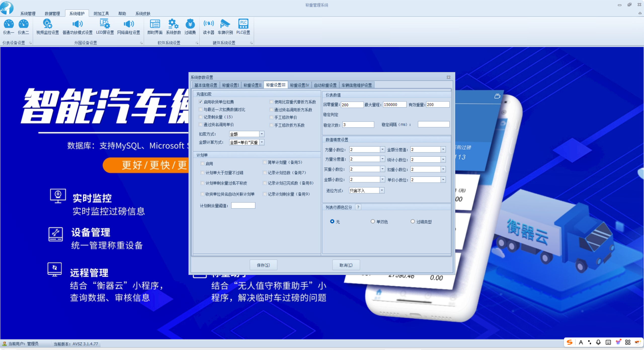Enable 手工修改单价 checkbox
The image size is (644, 350).
271,117
